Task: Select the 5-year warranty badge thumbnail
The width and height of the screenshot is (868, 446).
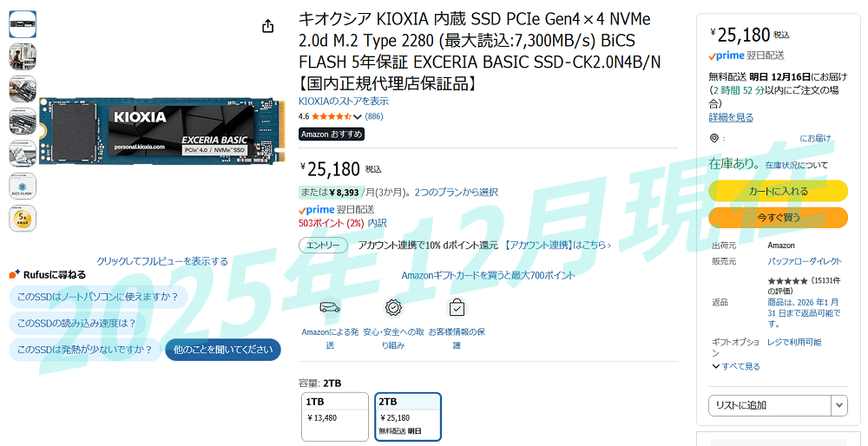Action: (23, 219)
